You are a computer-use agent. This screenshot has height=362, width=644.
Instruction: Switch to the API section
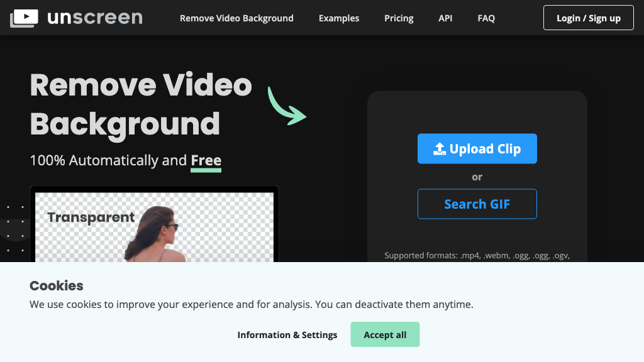click(445, 18)
